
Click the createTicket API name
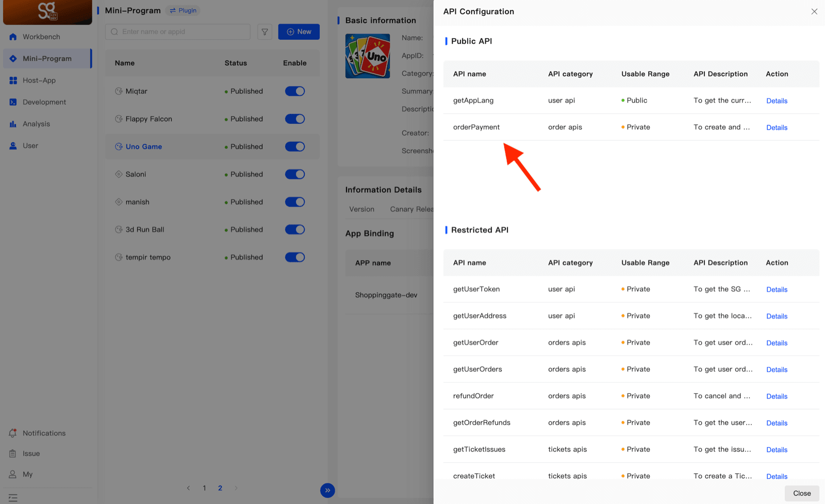(474, 476)
